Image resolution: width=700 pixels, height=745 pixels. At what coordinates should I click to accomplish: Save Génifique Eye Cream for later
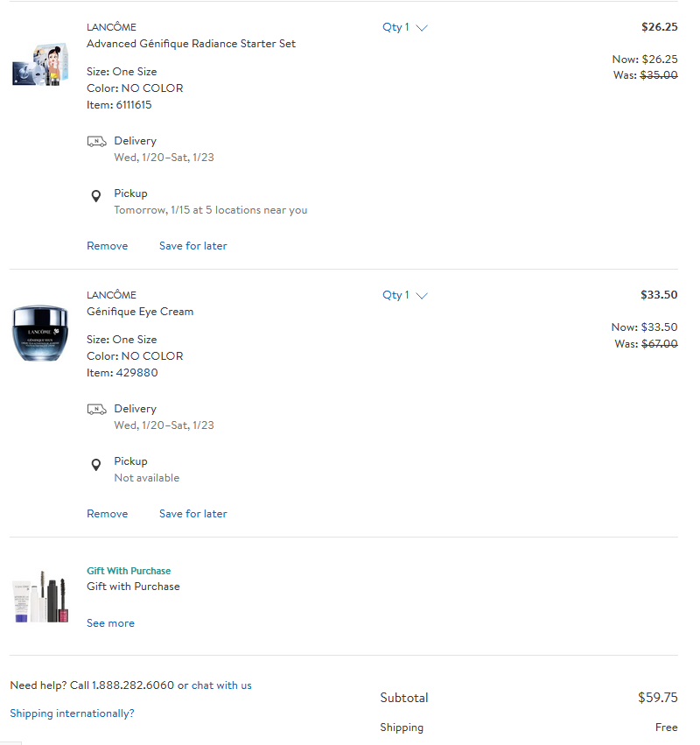click(x=193, y=514)
